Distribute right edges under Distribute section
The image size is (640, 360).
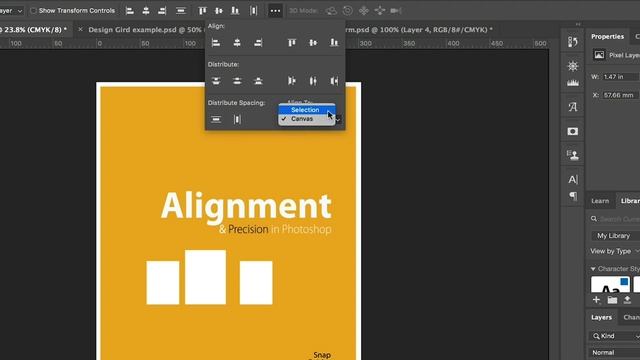[x=334, y=81]
